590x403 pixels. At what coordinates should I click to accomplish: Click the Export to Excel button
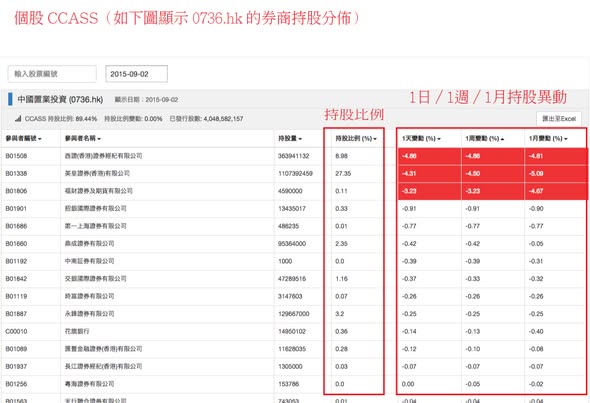pyautogui.click(x=559, y=119)
